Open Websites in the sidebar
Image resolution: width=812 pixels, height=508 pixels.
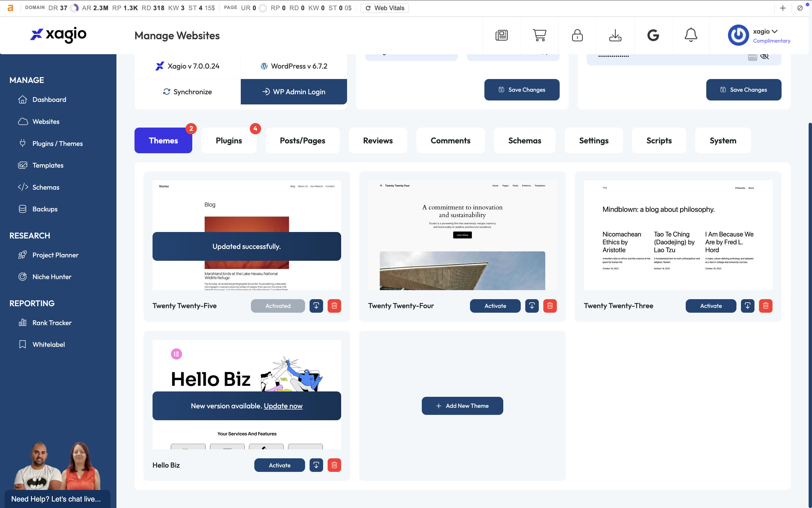pyautogui.click(x=39, y=122)
